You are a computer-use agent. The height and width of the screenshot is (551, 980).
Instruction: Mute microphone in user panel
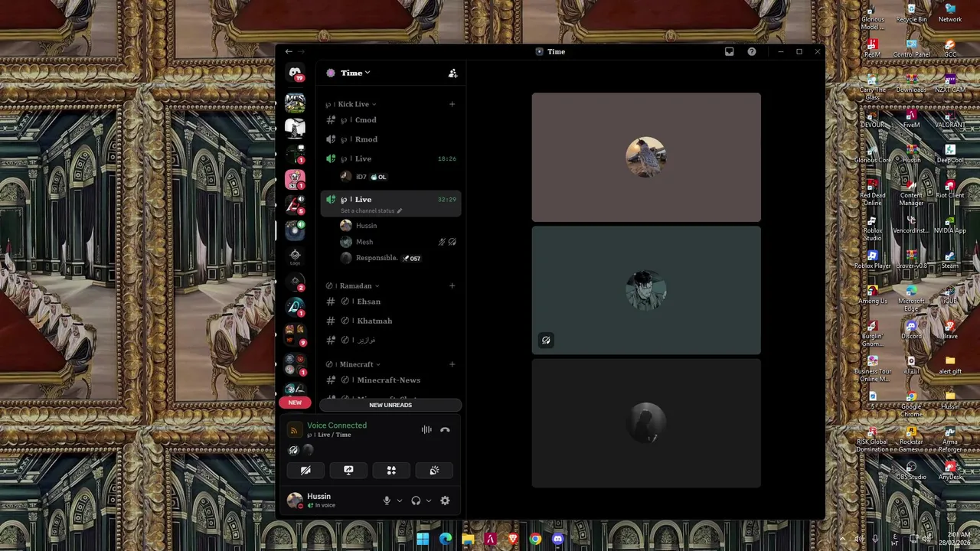click(x=387, y=500)
